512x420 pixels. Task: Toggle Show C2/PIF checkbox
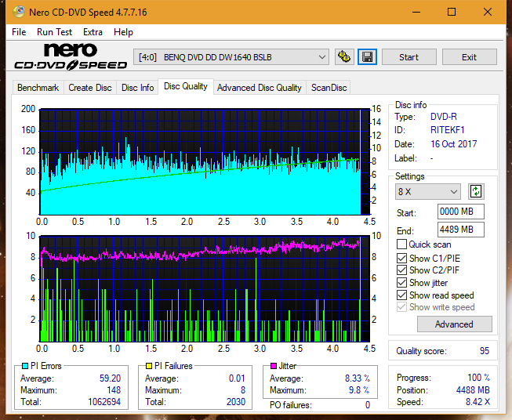(401, 270)
